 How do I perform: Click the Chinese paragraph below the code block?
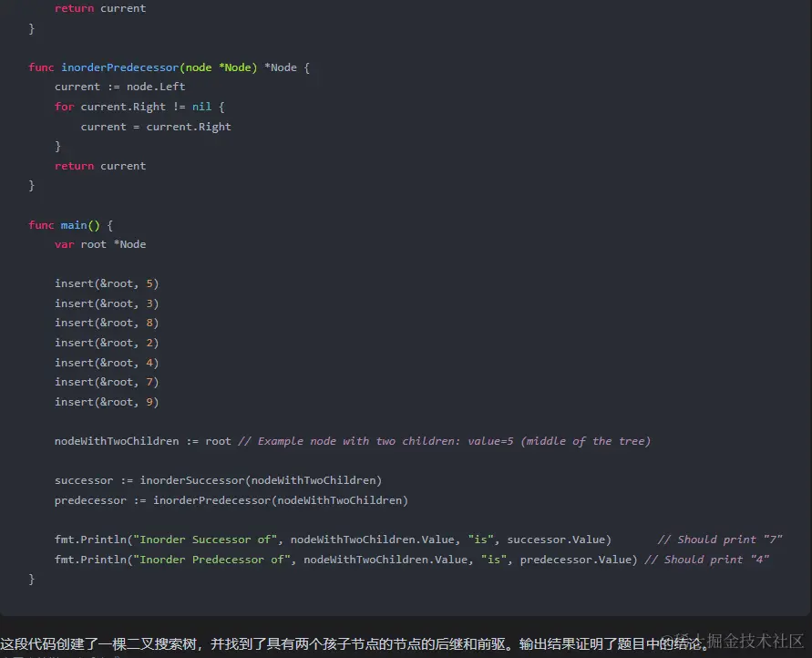[x=354, y=644]
